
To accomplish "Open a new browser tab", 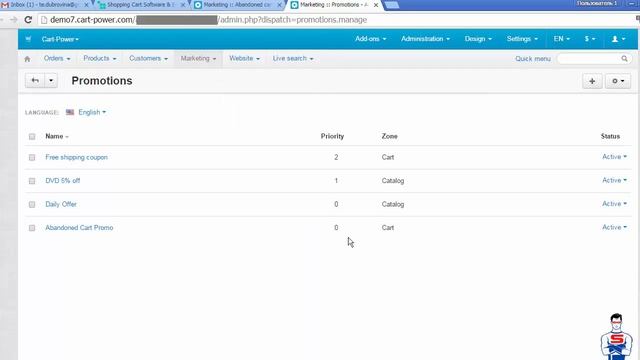I will (x=391, y=5).
